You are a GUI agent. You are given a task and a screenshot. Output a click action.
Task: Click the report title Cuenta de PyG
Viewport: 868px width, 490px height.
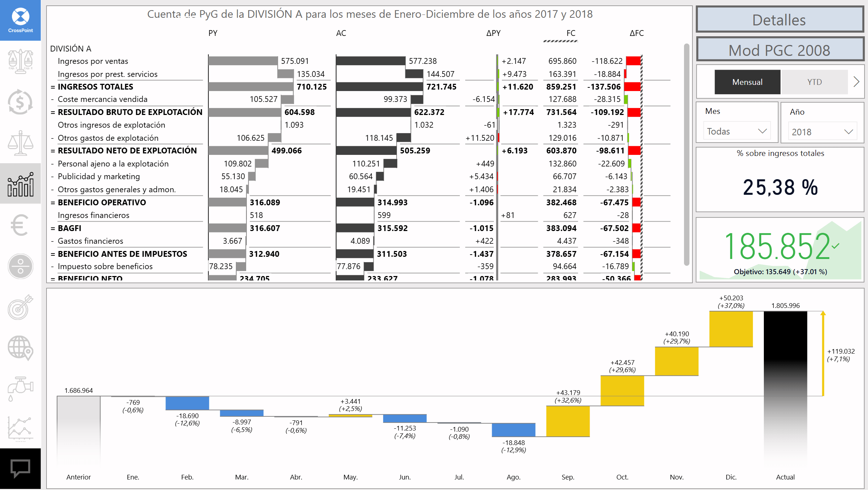pyautogui.click(x=370, y=14)
